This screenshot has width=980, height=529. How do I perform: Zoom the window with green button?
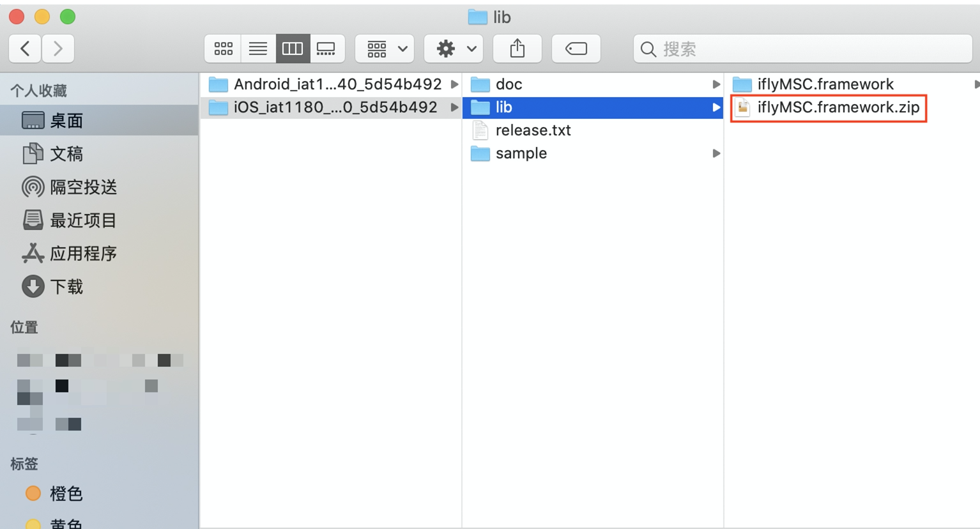68,17
